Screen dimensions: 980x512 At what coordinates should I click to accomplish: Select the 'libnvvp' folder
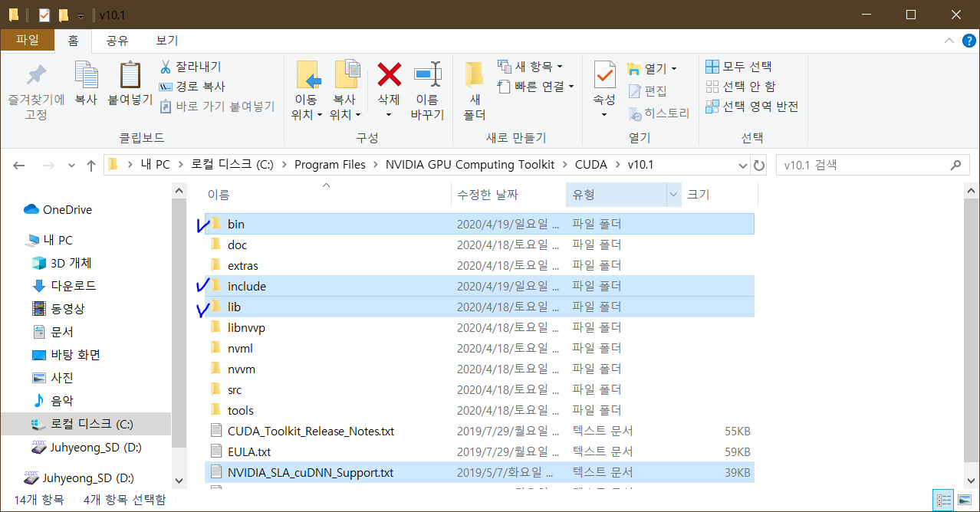point(479,327)
